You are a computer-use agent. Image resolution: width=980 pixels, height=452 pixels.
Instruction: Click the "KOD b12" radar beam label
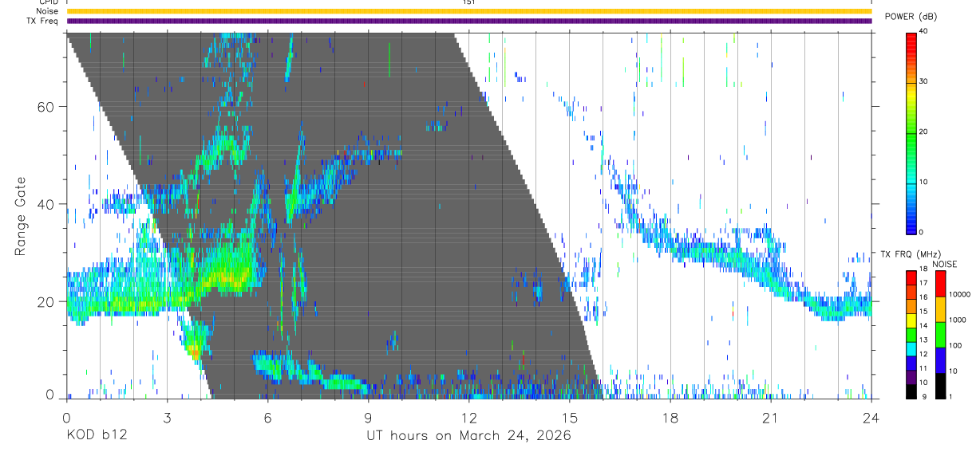pyautogui.click(x=97, y=436)
